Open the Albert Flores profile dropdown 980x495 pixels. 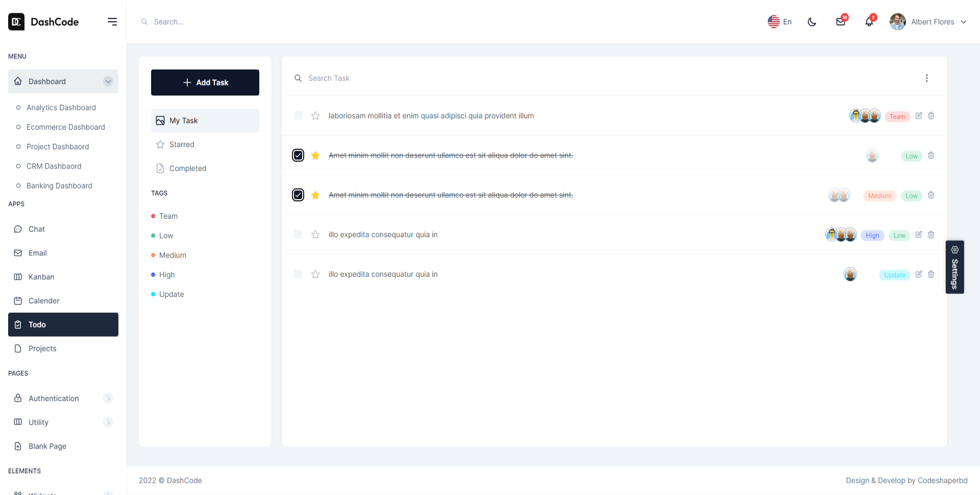pyautogui.click(x=928, y=22)
